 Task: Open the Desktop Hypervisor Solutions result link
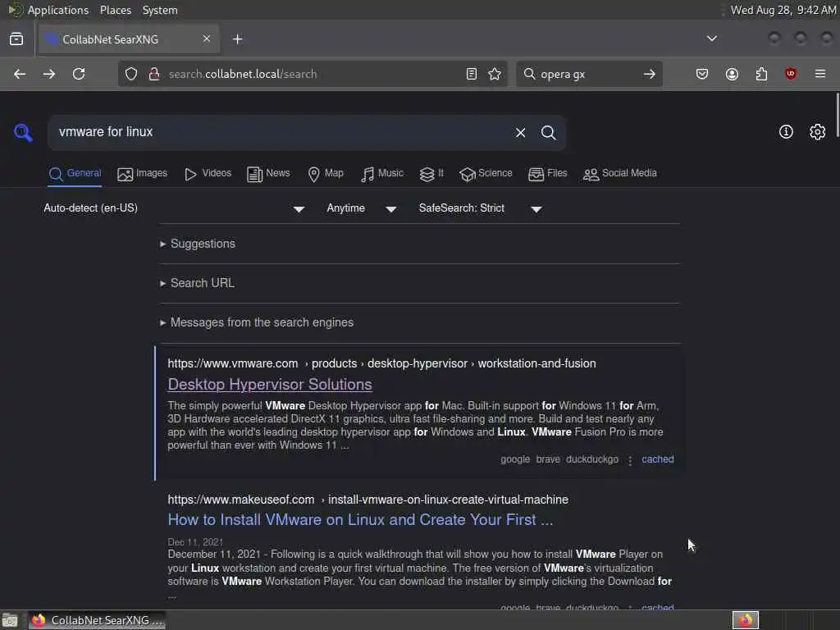pos(269,385)
